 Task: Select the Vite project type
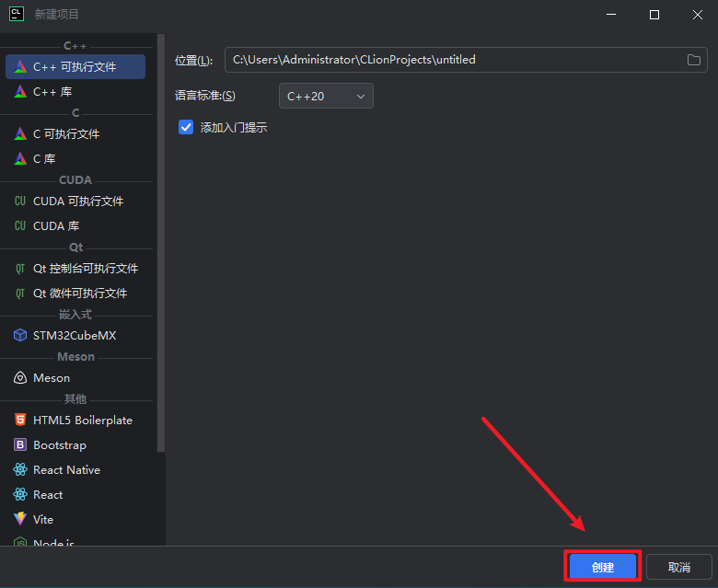pos(43,519)
